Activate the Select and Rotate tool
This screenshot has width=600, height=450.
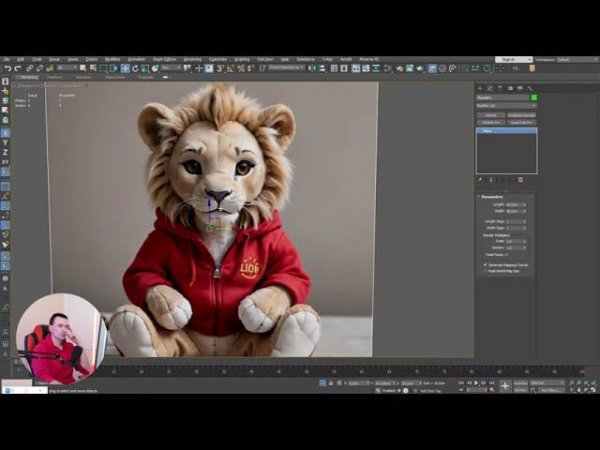(x=135, y=68)
